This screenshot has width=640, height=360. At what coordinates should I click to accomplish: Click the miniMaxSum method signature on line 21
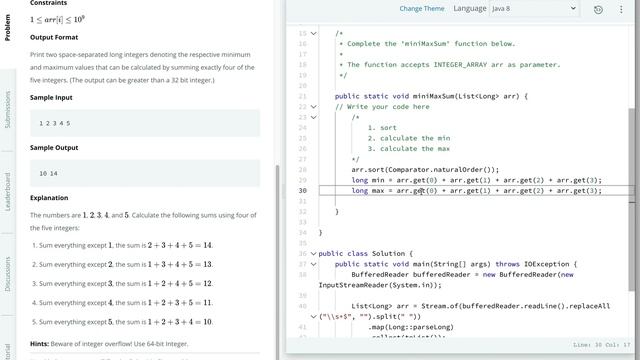431,96
